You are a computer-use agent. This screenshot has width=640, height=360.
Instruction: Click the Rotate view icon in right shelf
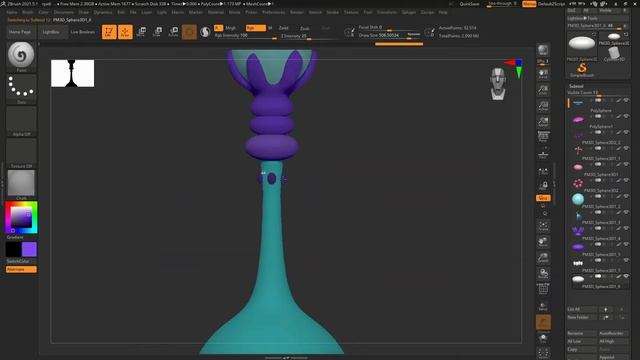[543, 274]
